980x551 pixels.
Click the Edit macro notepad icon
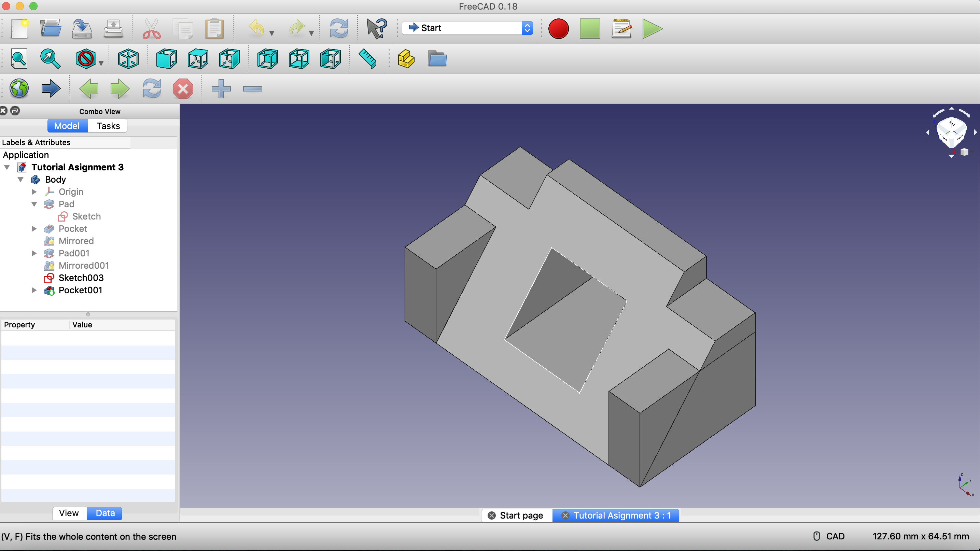click(x=621, y=29)
